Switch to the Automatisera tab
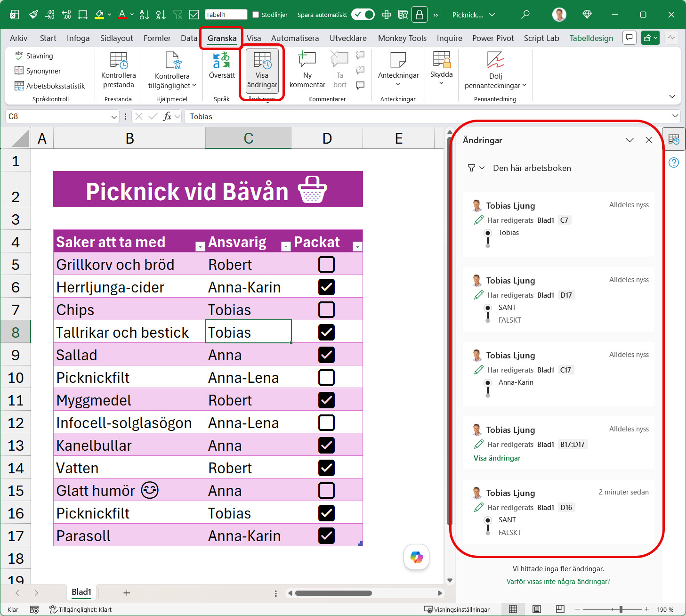Image resolution: width=686 pixels, height=616 pixels. 295,38
